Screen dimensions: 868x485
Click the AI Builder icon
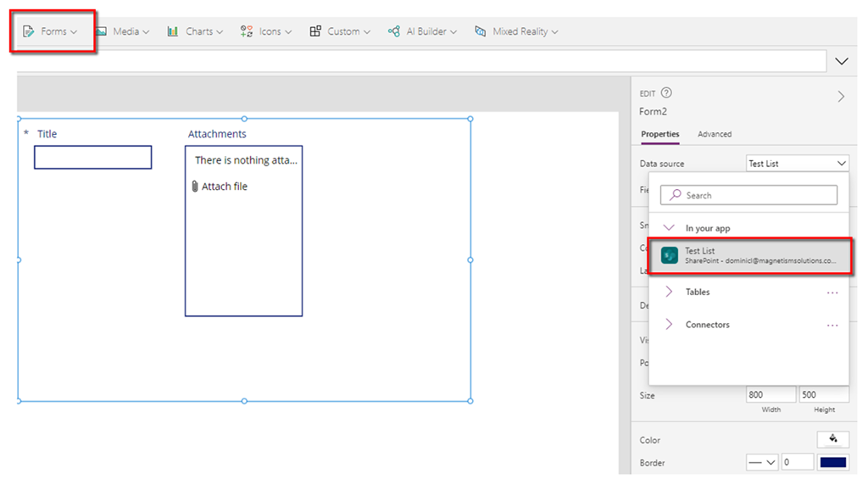click(394, 31)
